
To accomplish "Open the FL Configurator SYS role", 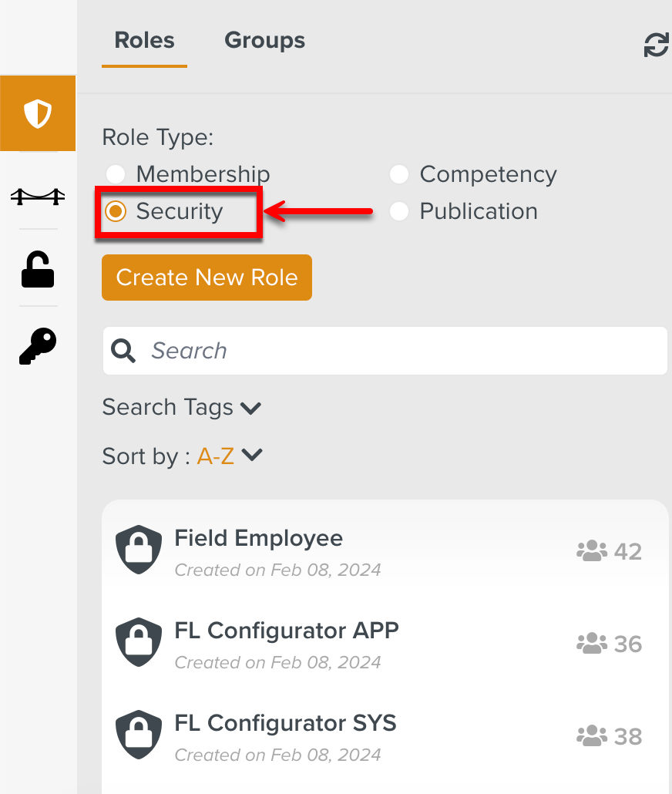I will 285,723.
